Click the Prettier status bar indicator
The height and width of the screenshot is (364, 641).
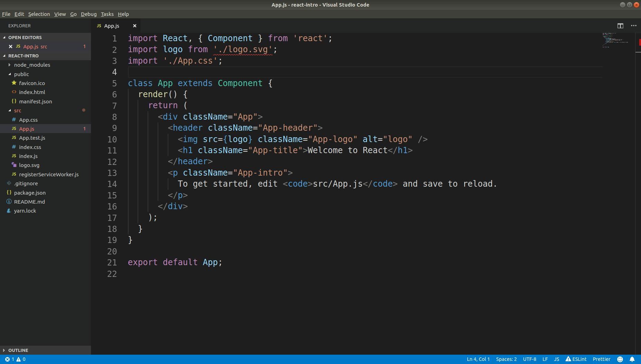click(602, 359)
